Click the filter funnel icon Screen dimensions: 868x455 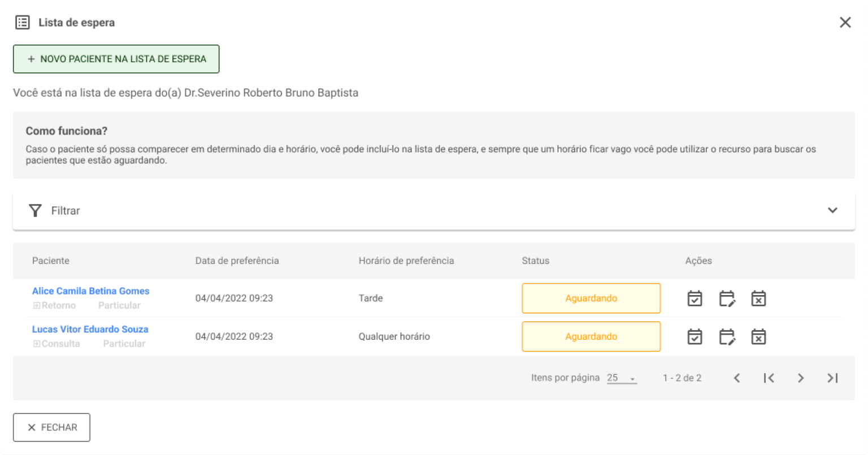[35, 210]
